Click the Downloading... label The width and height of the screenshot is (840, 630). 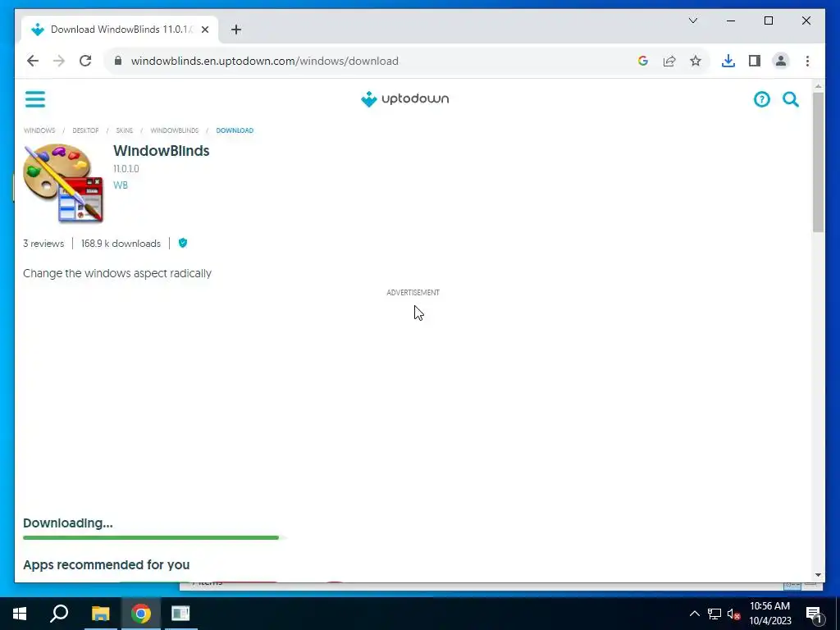(x=68, y=523)
